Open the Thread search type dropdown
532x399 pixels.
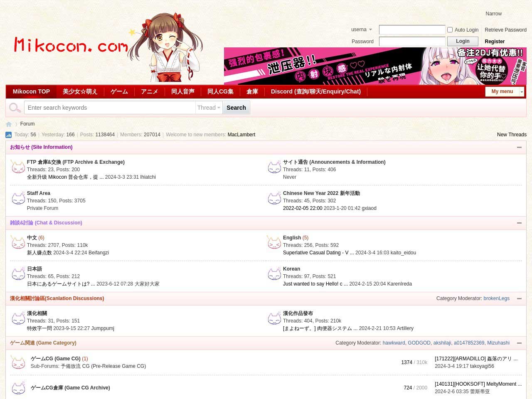[x=209, y=108]
